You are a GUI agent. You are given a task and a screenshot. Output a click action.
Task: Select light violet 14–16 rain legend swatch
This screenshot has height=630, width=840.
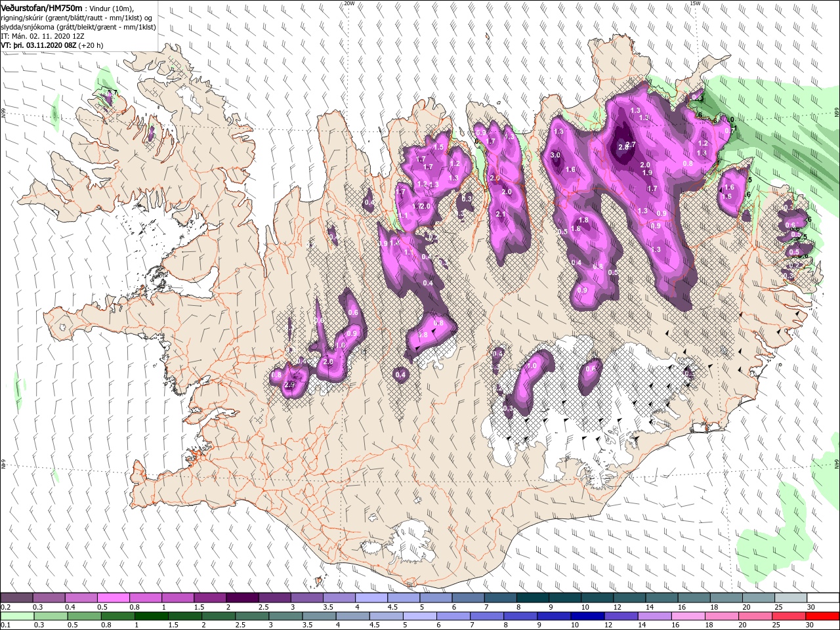tap(655, 616)
